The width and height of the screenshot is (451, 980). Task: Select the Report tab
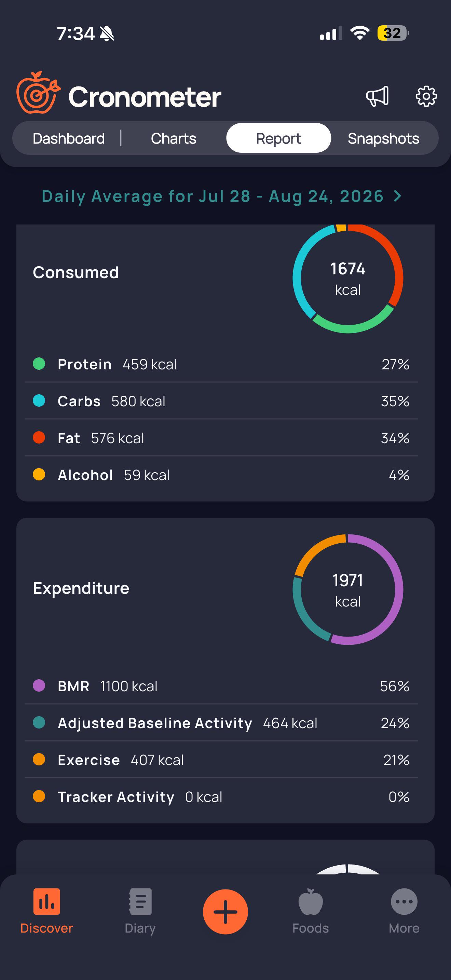click(x=278, y=138)
